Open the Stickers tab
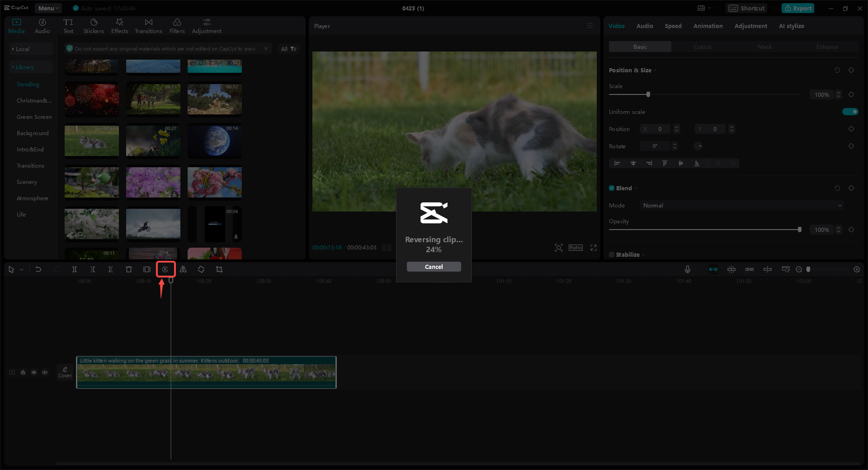 (94, 26)
